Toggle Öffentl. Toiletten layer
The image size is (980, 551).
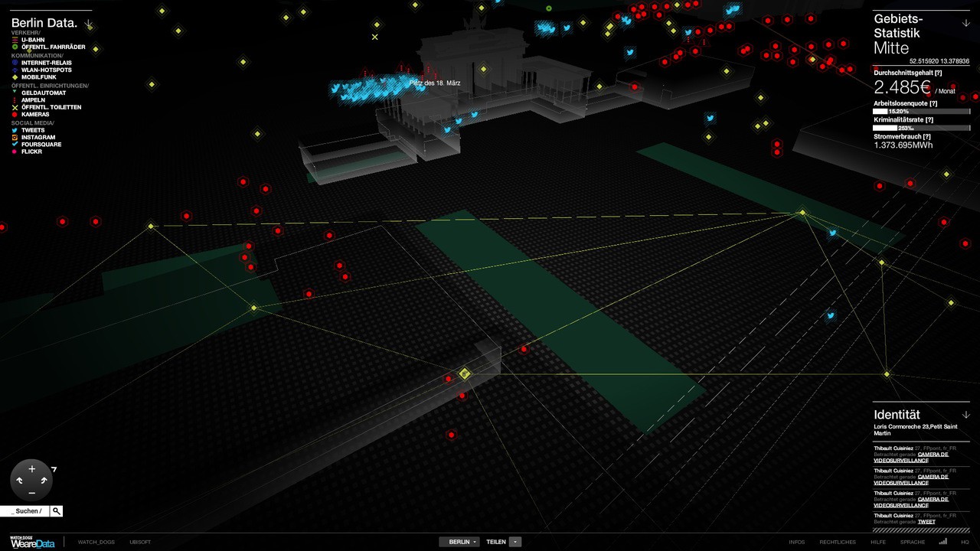point(46,107)
